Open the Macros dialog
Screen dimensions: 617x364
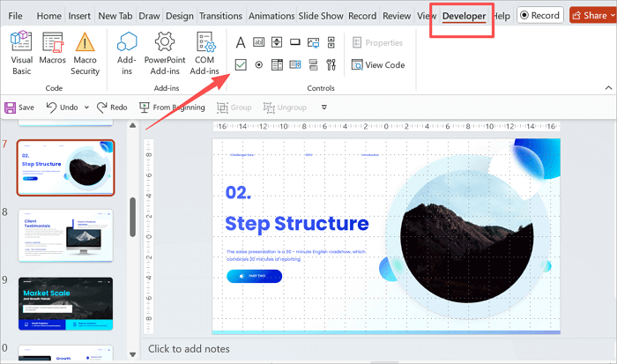[52, 48]
